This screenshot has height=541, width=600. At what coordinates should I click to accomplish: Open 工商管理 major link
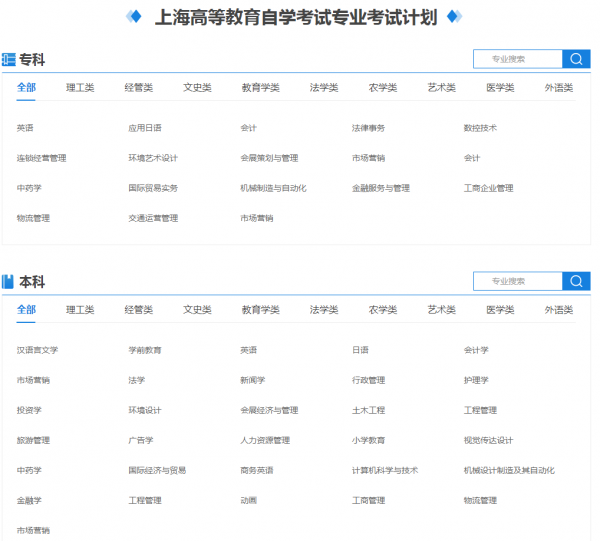tap(368, 500)
